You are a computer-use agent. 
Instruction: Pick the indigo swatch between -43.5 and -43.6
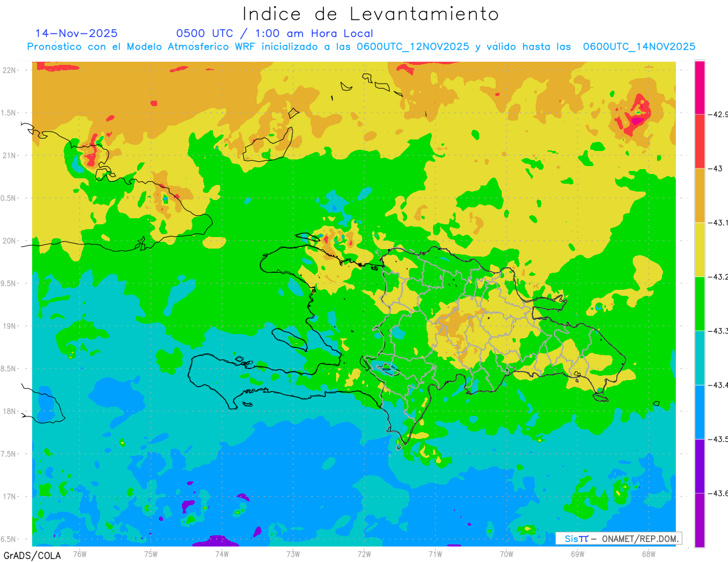click(699, 466)
